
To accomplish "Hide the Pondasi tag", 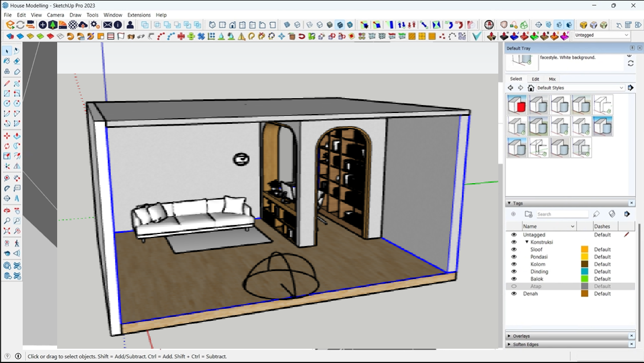I will pyautogui.click(x=514, y=257).
